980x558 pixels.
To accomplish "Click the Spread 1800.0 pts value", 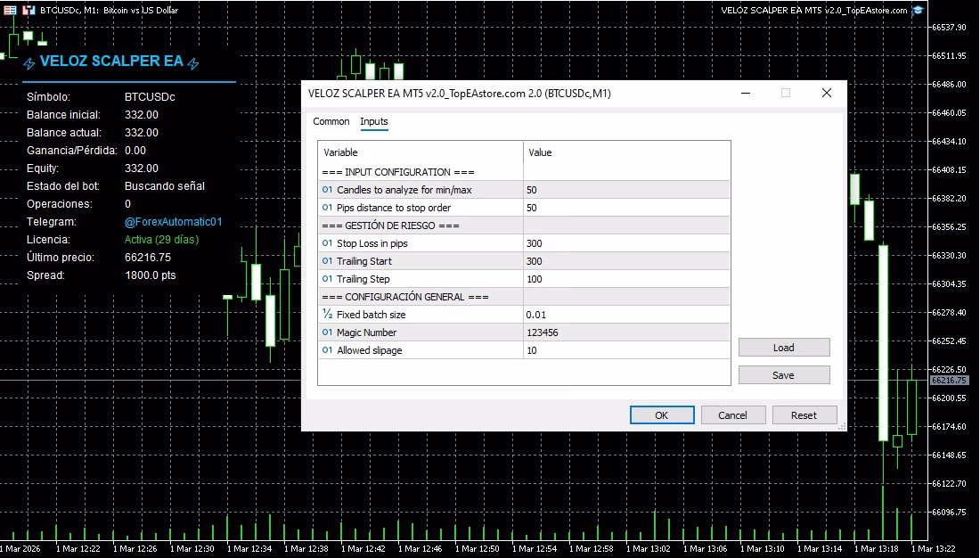I will coord(150,275).
